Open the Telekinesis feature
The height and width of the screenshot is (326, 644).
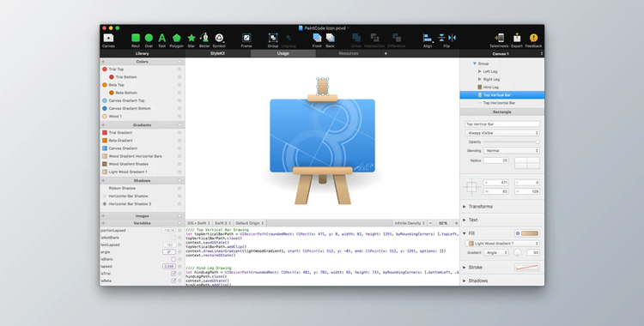click(x=499, y=40)
